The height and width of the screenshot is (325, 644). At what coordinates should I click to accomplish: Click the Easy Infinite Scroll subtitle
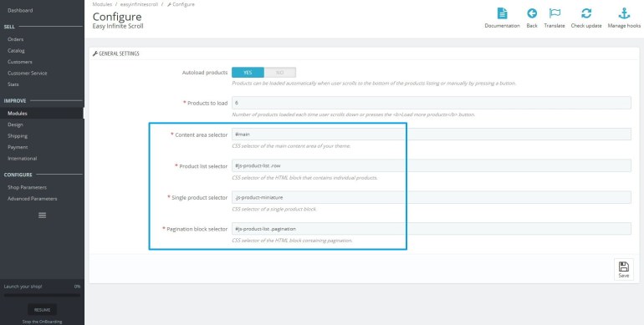click(x=118, y=26)
